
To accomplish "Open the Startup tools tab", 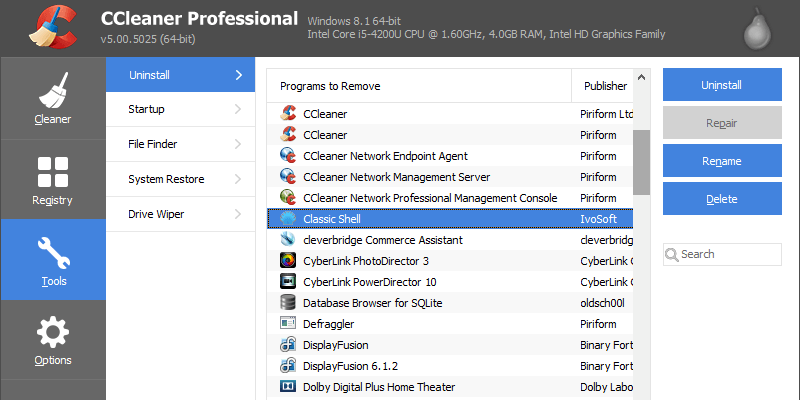I will (x=181, y=109).
